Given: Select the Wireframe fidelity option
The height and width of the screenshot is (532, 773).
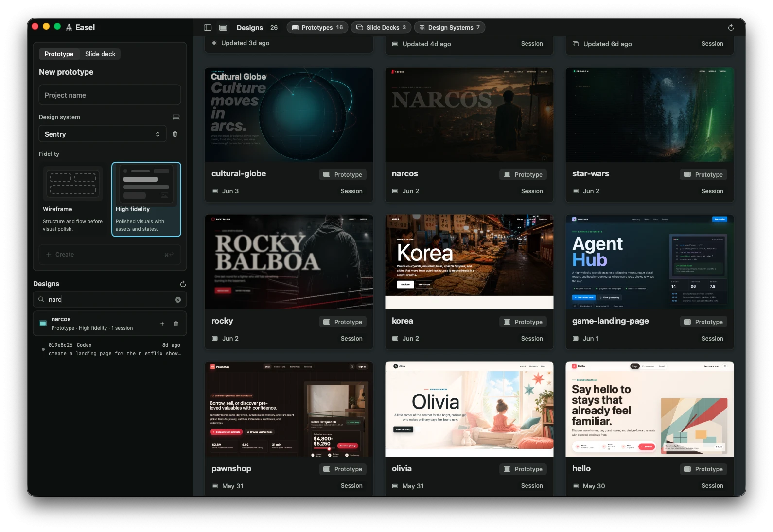Looking at the screenshot, I should (73, 200).
